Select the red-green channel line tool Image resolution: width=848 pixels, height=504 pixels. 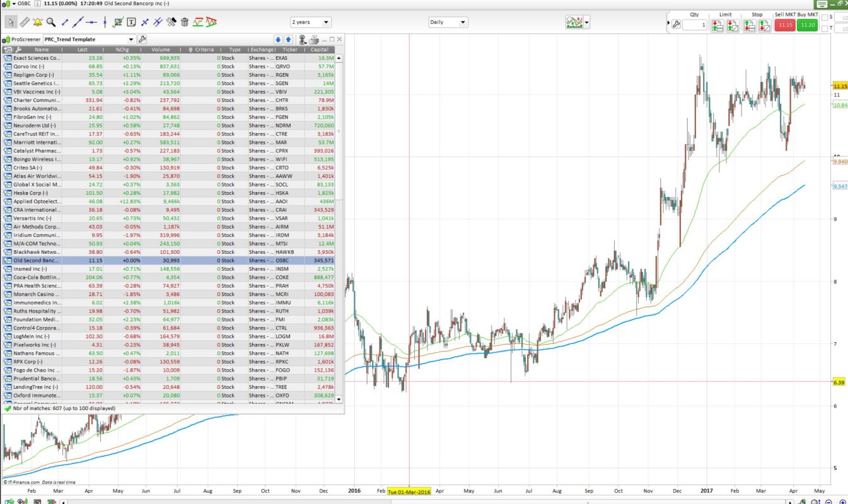tap(198, 22)
